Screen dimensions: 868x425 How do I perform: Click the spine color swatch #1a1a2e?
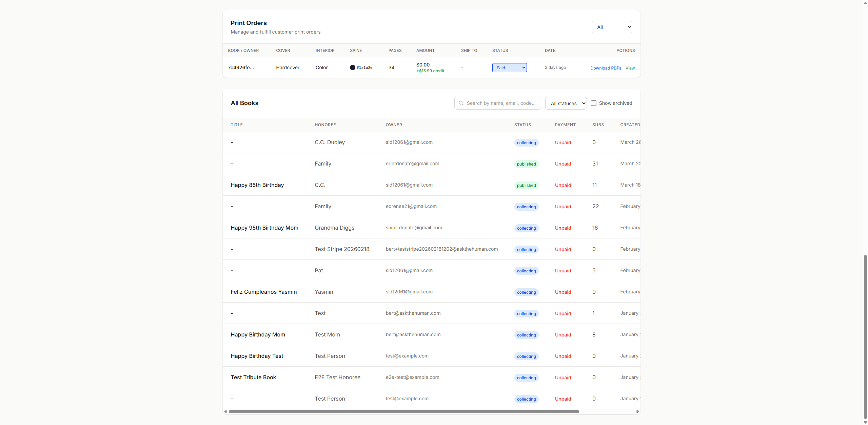click(353, 67)
